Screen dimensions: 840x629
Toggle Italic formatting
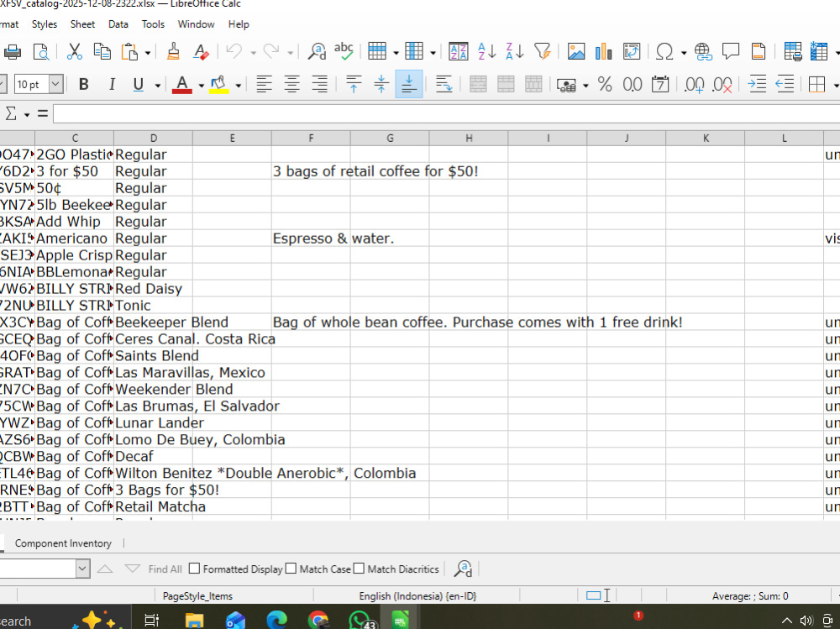click(x=112, y=84)
